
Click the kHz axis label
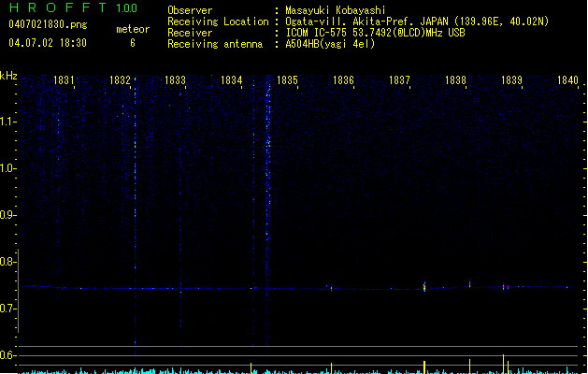tap(8, 76)
